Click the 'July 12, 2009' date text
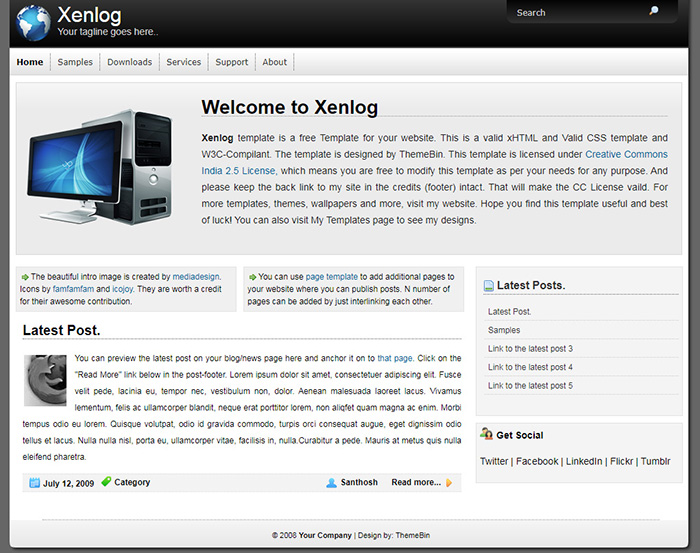700x553 pixels. 68,483
